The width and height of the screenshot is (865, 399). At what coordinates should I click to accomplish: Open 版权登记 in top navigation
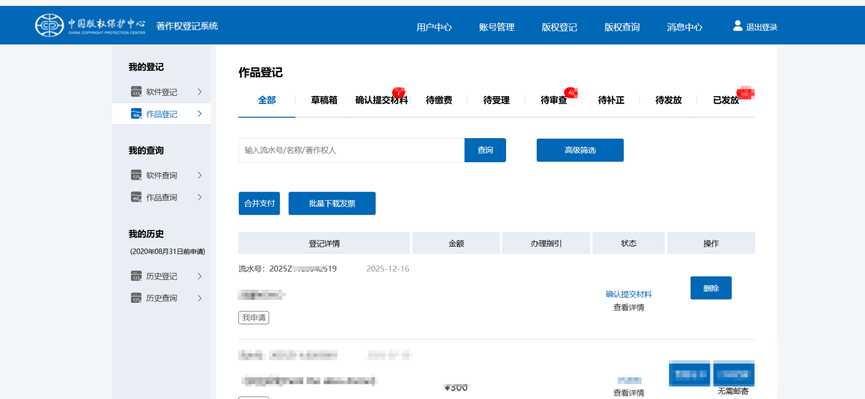tap(559, 27)
